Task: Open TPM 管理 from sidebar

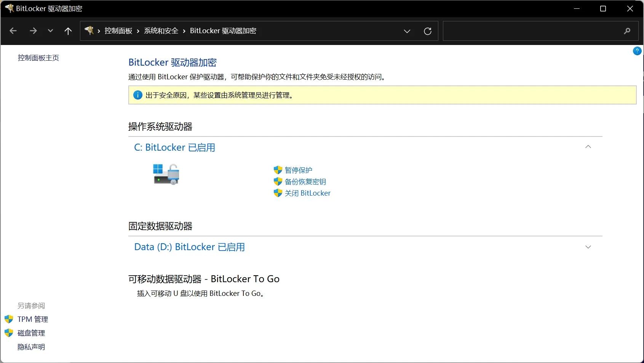Action: (x=33, y=319)
